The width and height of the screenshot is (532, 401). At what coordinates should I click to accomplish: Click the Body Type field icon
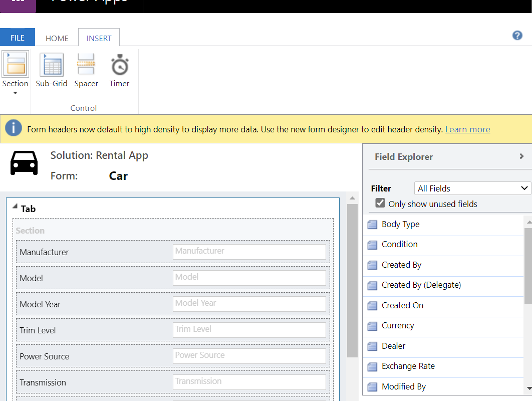(372, 225)
